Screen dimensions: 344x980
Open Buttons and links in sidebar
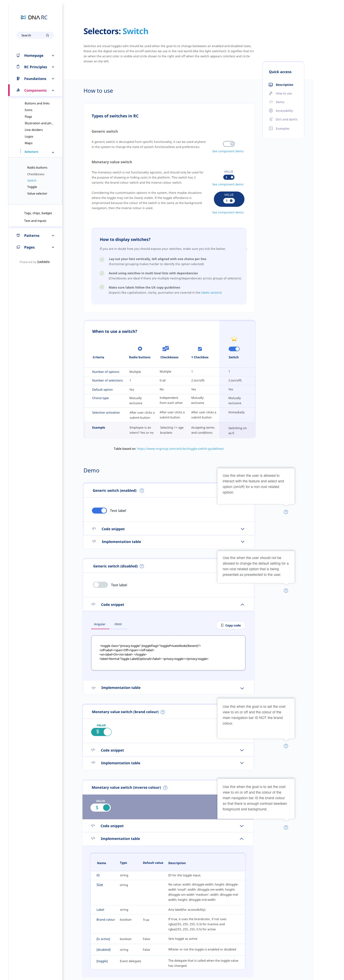(x=37, y=103)
